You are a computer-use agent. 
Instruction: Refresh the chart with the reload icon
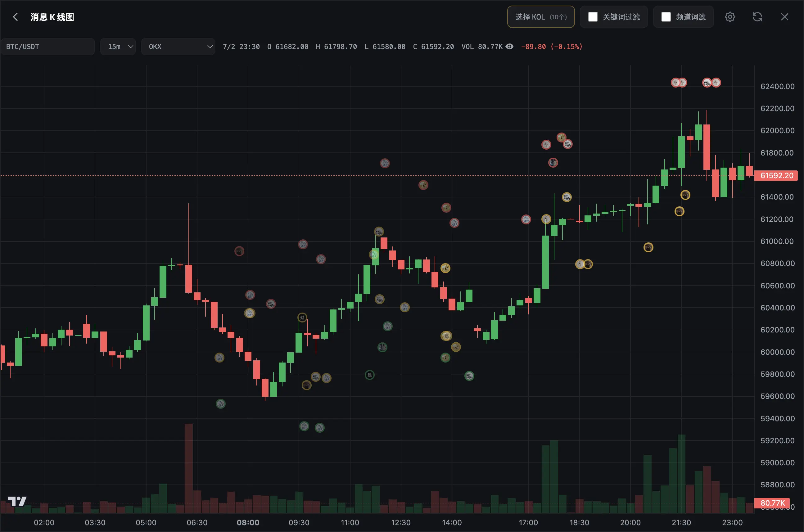point(757,17)
